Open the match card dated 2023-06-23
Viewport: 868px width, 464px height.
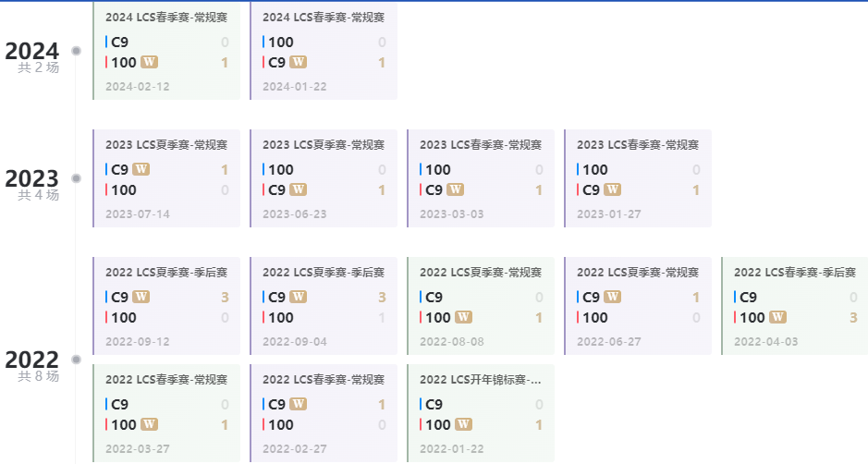click(324, 178)
